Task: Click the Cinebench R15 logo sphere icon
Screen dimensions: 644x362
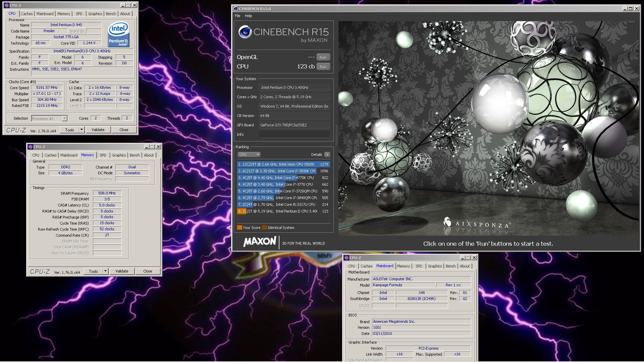Action: click(x=245, y=32)
